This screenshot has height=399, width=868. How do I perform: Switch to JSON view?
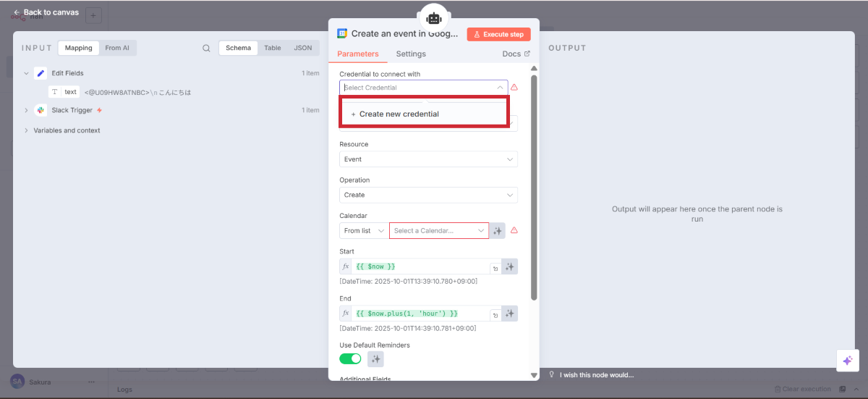[302, 48]
